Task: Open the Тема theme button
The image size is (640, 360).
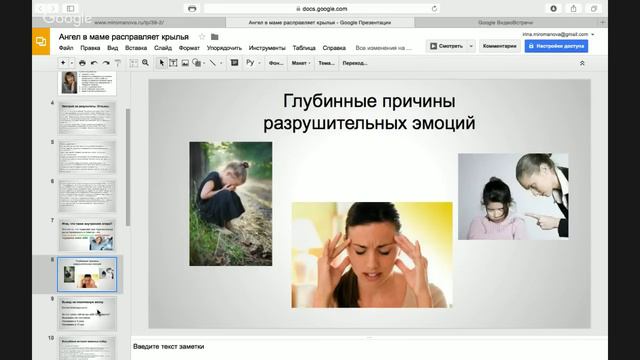Action: point(326,63)
